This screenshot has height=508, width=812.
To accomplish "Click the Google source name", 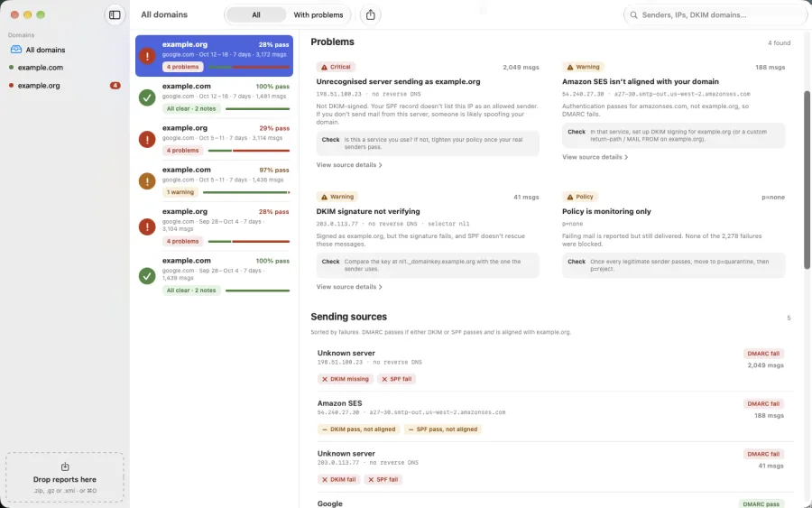I will point(330,503).
